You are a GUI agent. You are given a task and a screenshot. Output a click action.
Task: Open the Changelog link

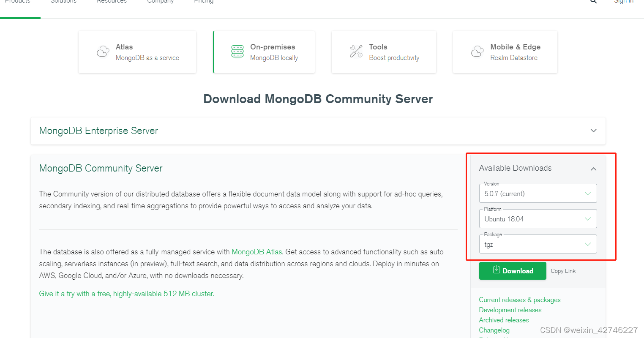[494, 330]
